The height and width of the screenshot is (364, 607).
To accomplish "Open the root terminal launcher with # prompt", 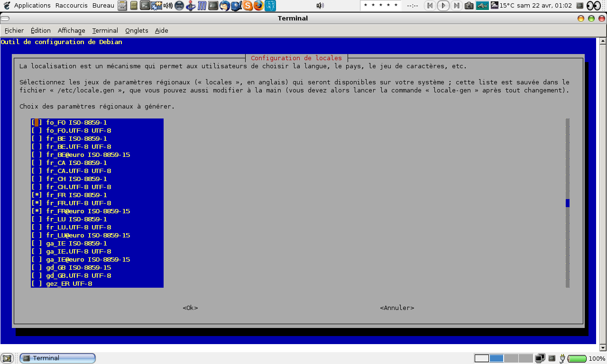I will tap(213, 6).
